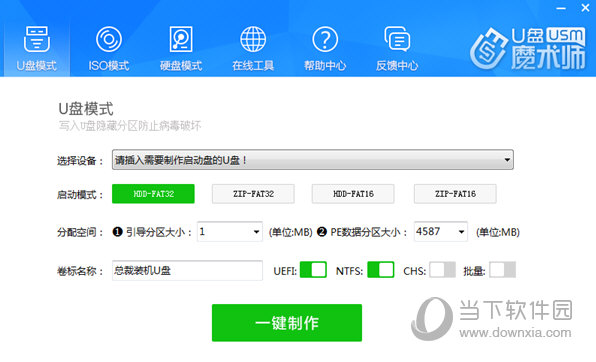The height and width of the screenshot is (362, 596).
Task: Enable the 批量 batch toggle
Action: tap(502, 270)
